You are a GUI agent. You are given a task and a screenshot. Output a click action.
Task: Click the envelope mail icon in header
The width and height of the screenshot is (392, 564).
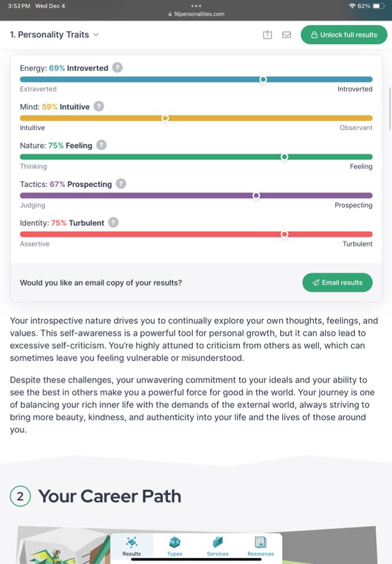(x=287, y=35)
